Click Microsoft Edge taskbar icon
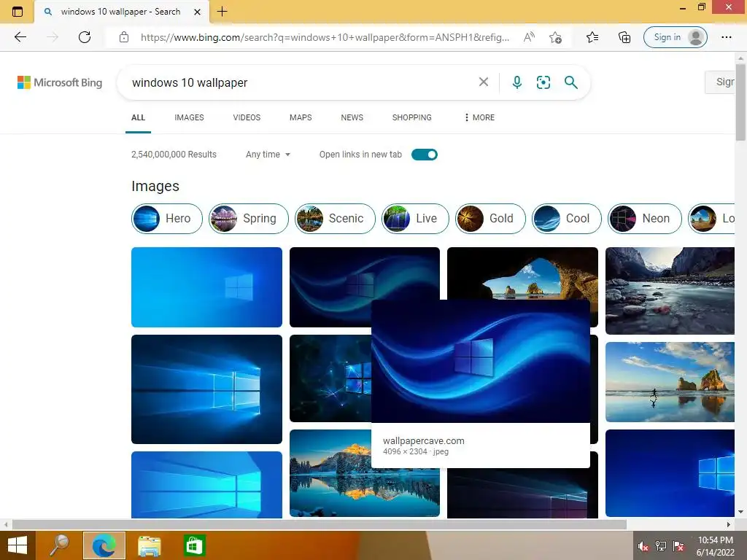This screenshot has width=747, height=560. pos(104,545)
